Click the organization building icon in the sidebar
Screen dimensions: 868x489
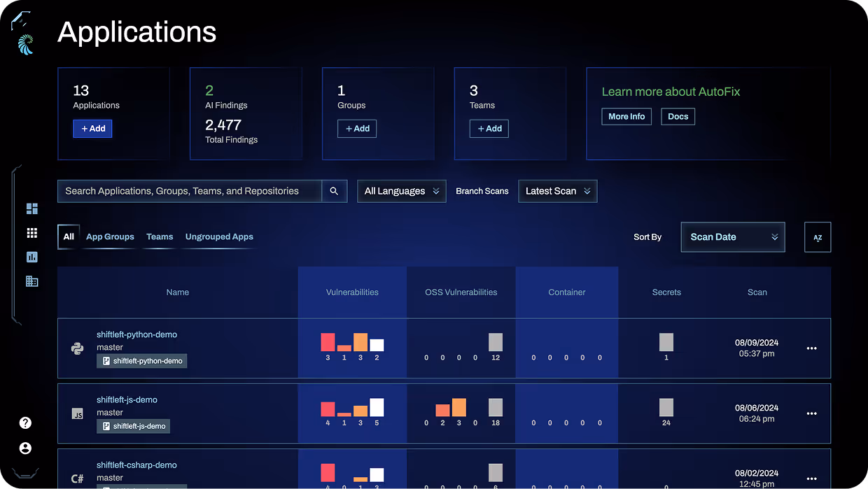pyautogui.click(x=31, y=281)
